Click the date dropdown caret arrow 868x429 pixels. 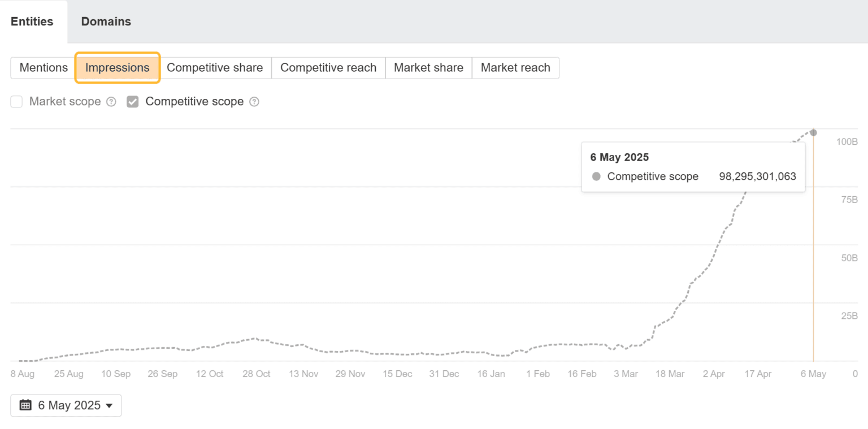pos(109,406)
